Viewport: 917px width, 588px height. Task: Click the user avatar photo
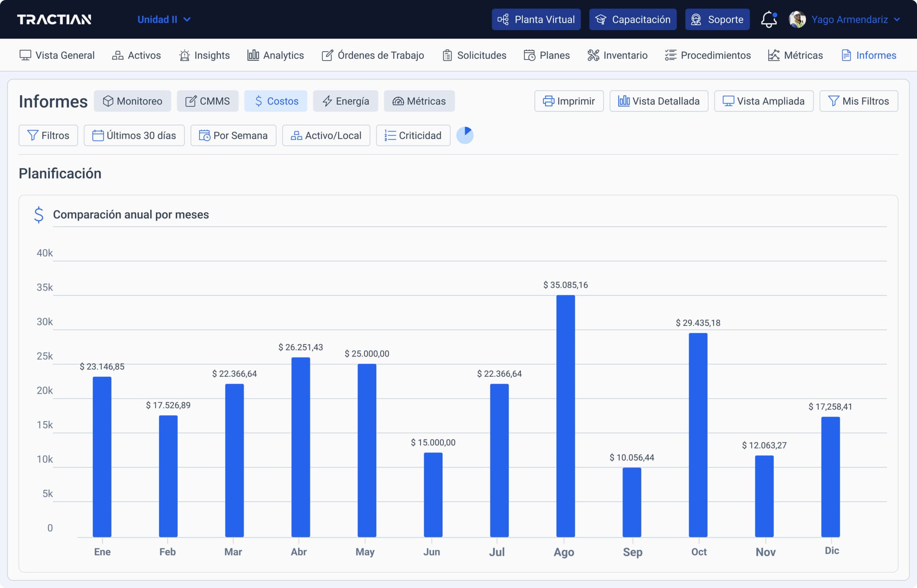797,19
